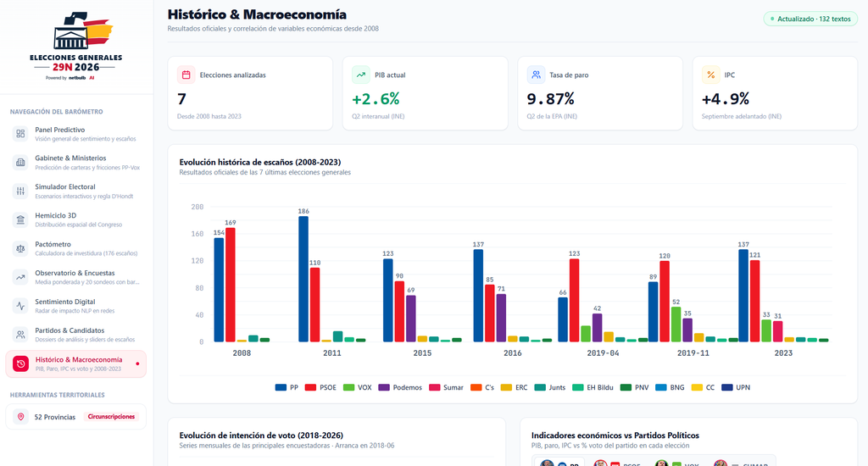Toggle Sumar series in chart legend

pos(446,387)
